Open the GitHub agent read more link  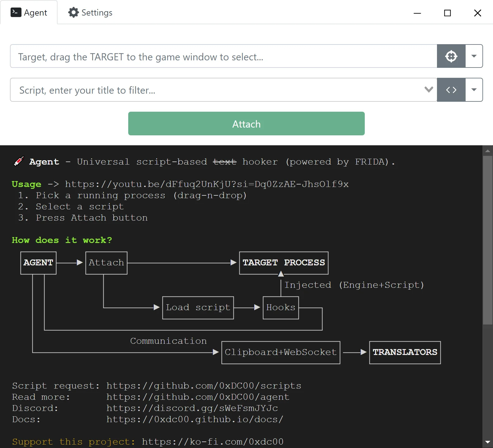click(x=198, y=397)
